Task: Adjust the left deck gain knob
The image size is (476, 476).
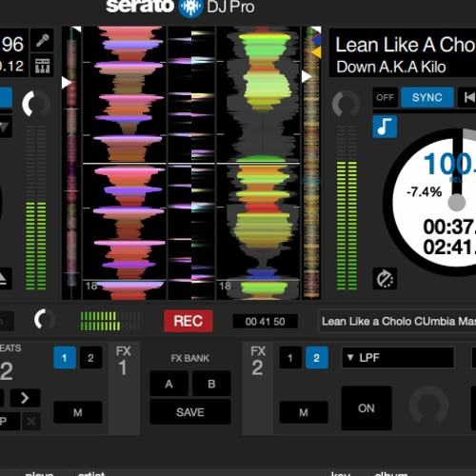Action: pos(36,104)
